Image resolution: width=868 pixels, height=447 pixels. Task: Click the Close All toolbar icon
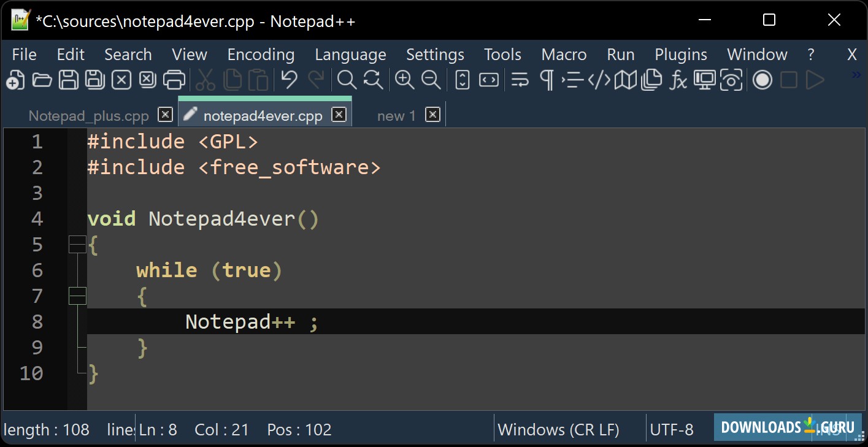[x=148, y=80]
